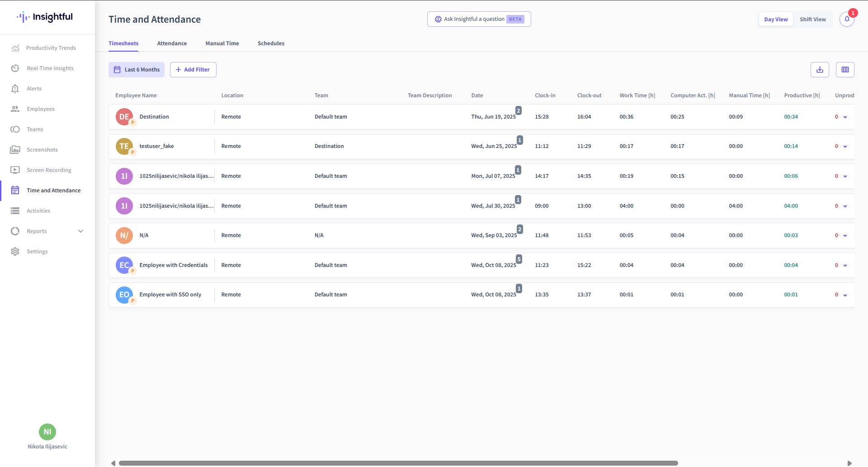Click the Employee with Credentials name

pyautogui.click(x=174, y=265)
